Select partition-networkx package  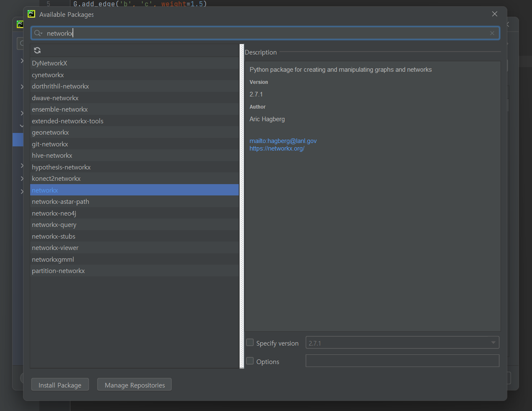click(x=134, y=271)
